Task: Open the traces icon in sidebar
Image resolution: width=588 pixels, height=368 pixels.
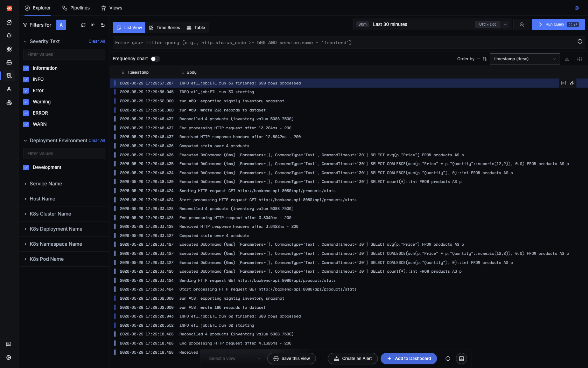Action: tap(9, 89)
